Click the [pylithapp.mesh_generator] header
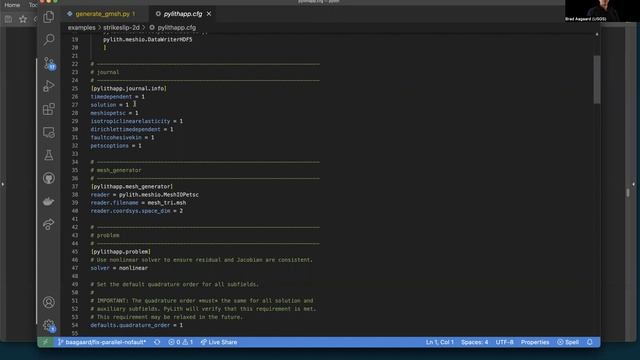Screen dimensions: 640x360 132,187
